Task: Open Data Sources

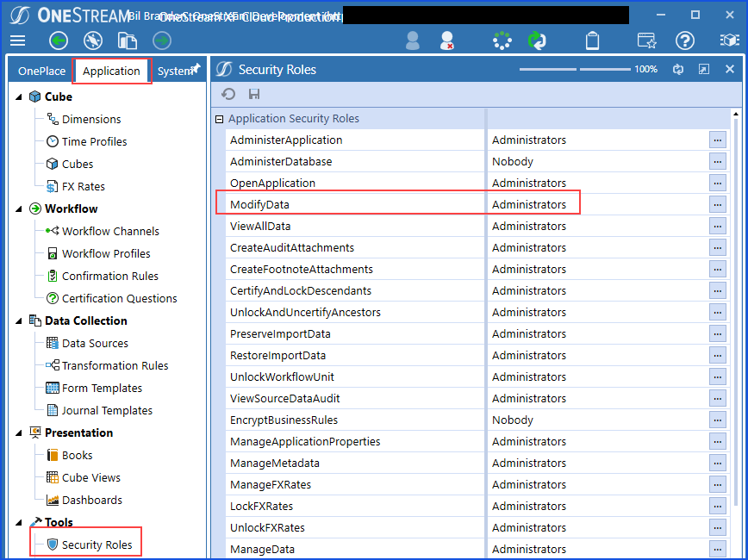Action: point(87,344)
